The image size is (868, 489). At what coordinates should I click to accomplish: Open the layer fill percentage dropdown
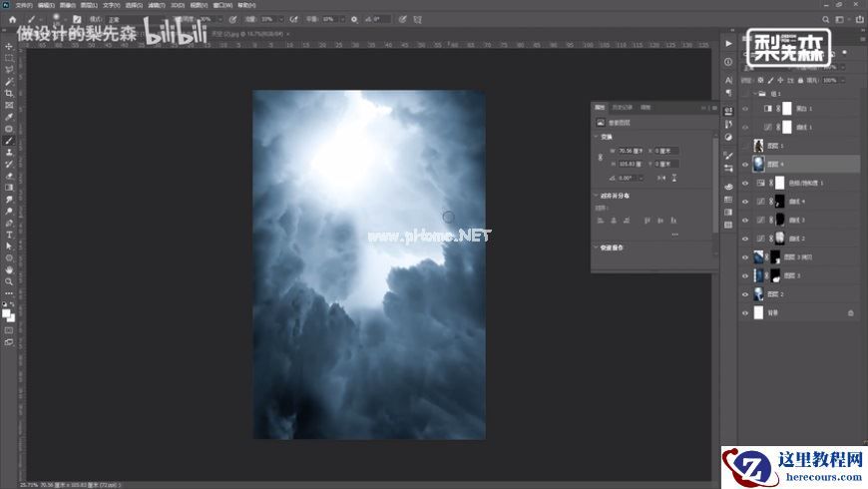point(843,80)
